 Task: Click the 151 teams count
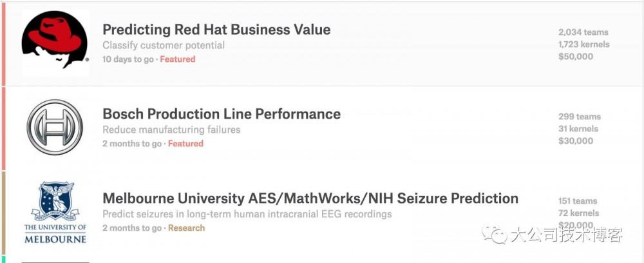tap(578, 201)
